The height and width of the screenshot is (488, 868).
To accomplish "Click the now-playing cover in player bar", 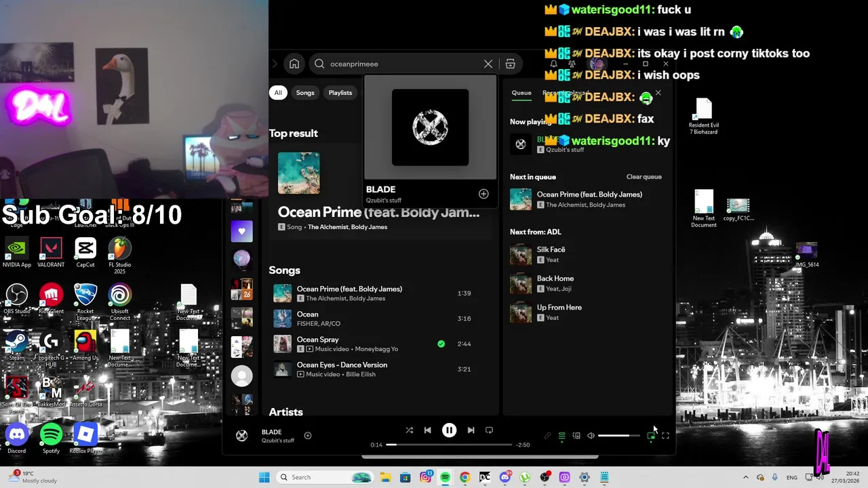I will (241, 436).
